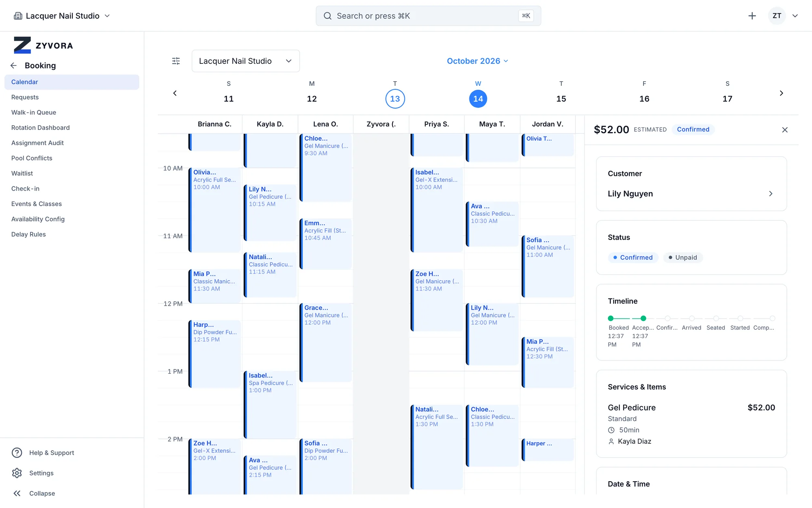The height and width of the screenshot is (508, 812).
Task: Click the Kayla D. column header
Action: pos(270,124)
